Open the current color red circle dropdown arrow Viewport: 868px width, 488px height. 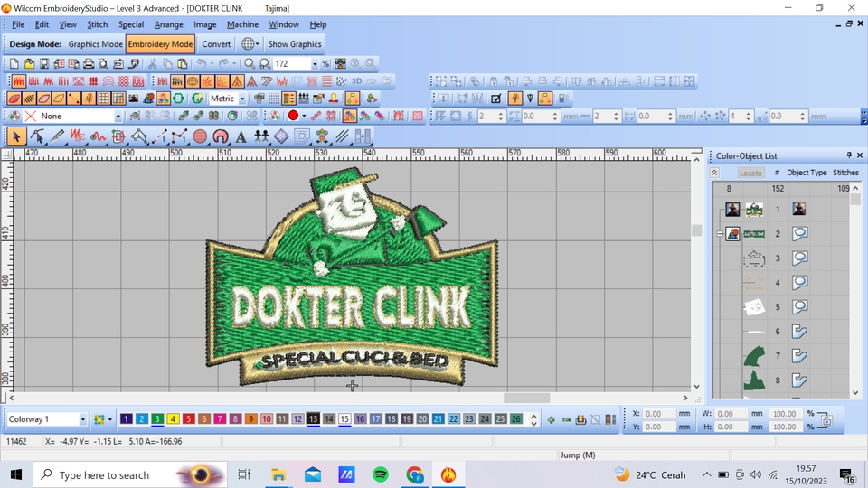[304, 116]
